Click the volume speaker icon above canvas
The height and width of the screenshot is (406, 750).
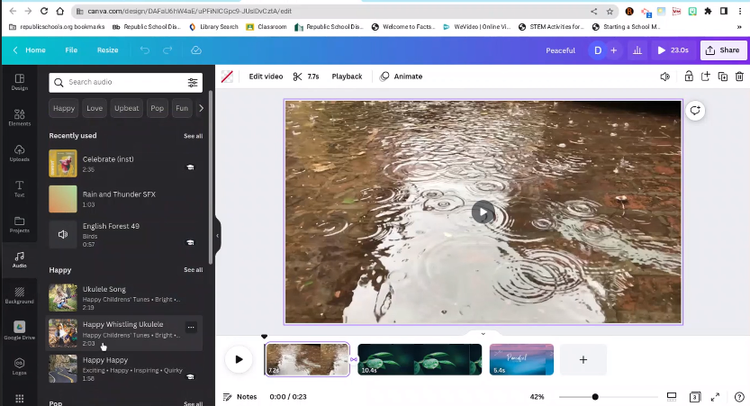click(x=665, y=76)
